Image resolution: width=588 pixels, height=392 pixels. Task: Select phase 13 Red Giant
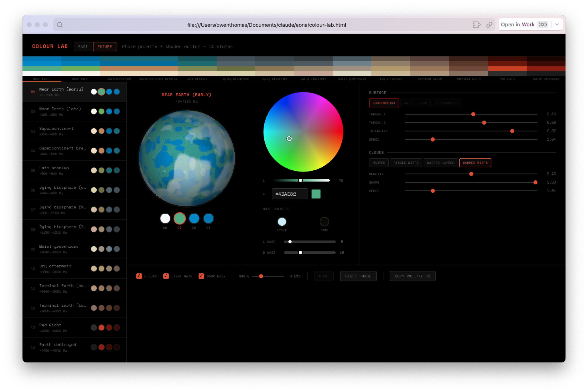pos(74,328)
